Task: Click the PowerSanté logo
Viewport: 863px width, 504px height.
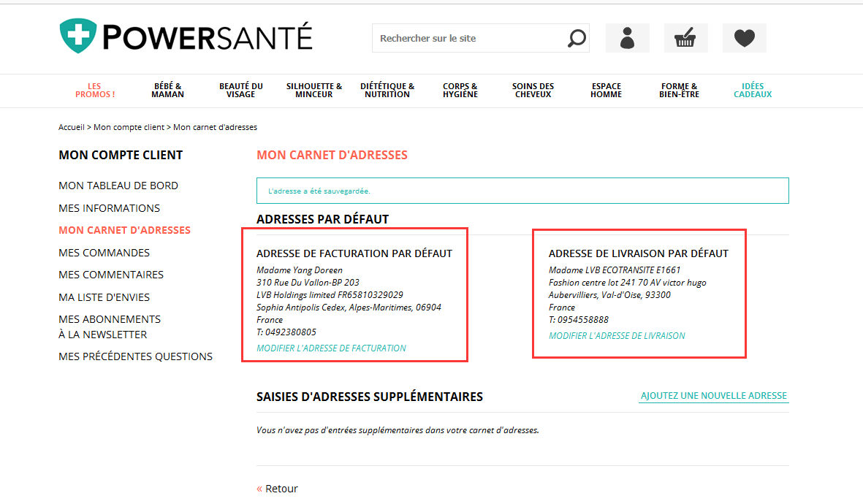Action: click(186, 37)
